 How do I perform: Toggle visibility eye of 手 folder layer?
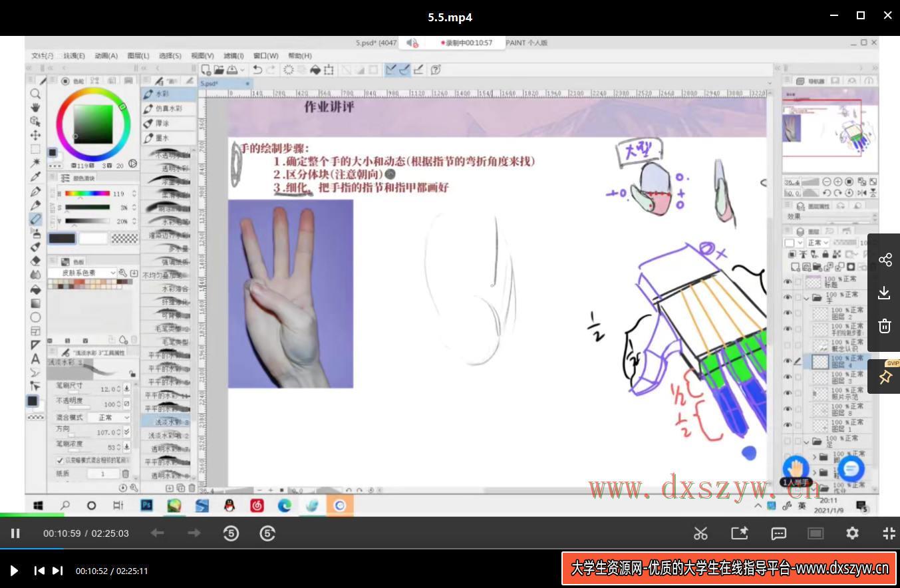tap(788, 297)
